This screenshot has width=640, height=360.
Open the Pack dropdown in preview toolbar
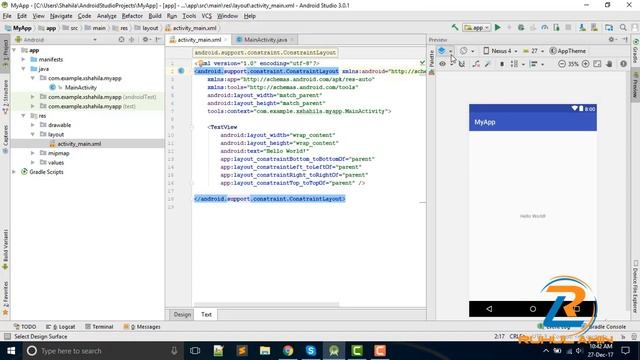pyautogui.click(x=517, y=64)
